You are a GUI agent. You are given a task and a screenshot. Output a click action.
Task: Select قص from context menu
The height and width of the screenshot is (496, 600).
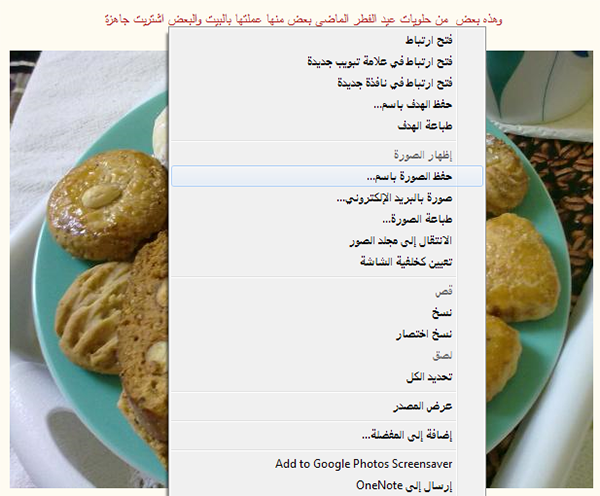point(327,292)
